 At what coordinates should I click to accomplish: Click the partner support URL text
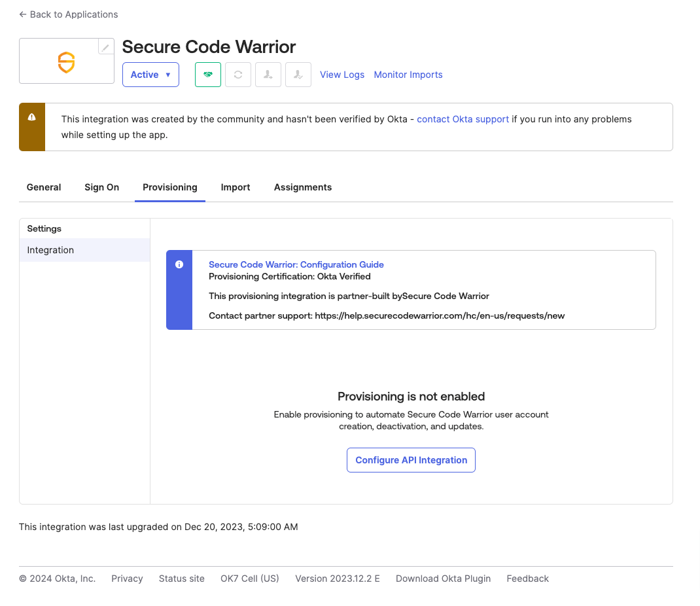[440, 315]
